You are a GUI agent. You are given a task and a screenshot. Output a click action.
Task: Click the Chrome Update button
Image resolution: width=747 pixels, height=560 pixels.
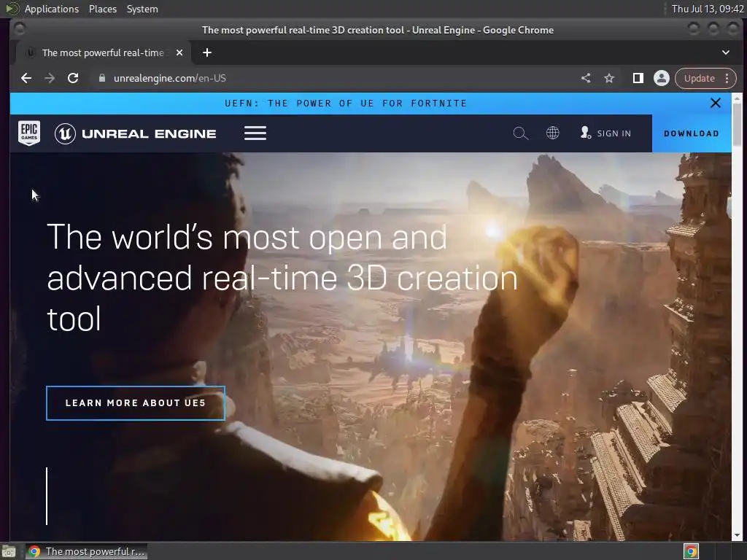point(700,78)
